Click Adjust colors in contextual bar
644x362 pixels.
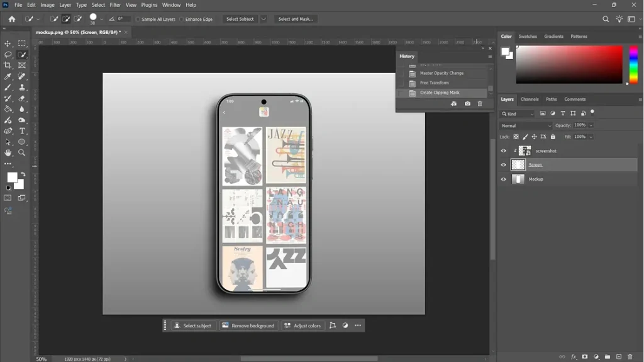(x=303, y=325)
